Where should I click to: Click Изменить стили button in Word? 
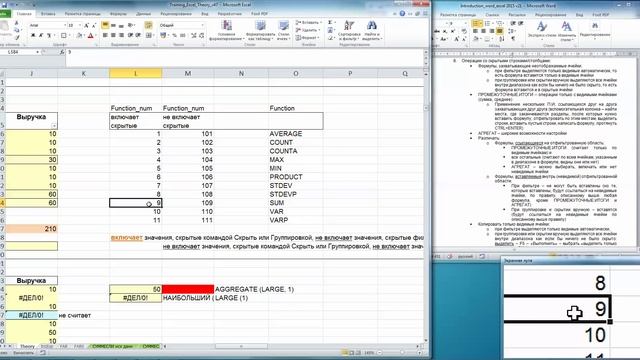pos(567,31)
